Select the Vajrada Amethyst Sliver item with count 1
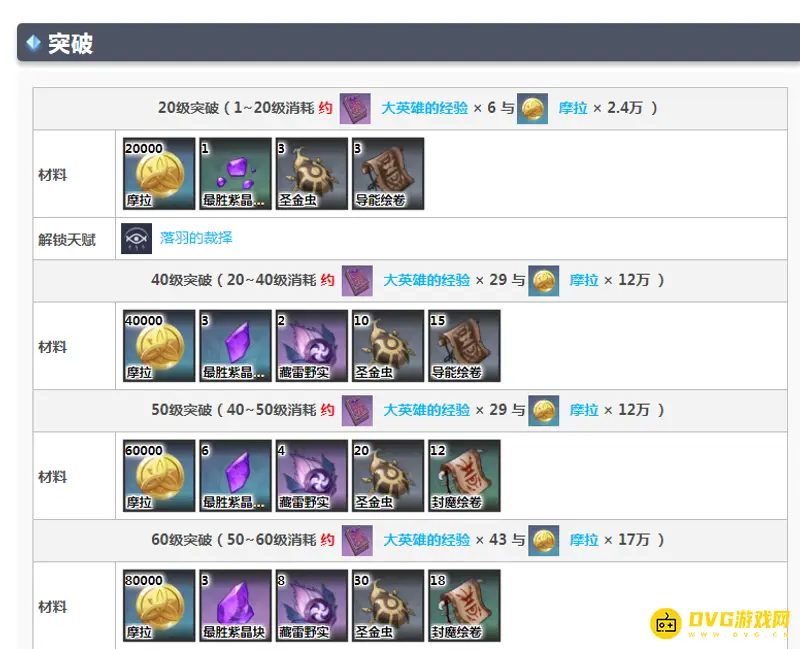This screenshot has height=649, width=800. (236, 173)
